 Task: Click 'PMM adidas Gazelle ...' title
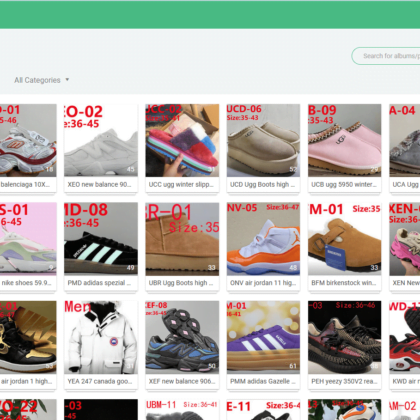[x=263, y=381]
